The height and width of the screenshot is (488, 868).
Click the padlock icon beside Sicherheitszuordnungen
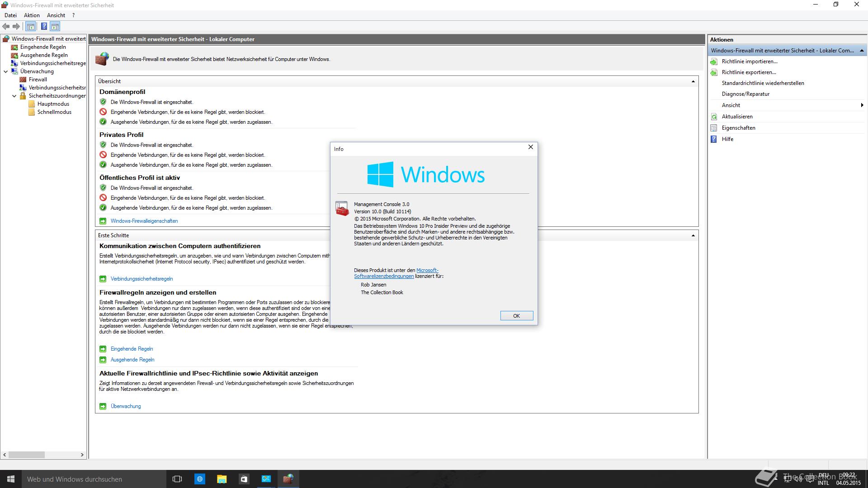(x=23, y=96)
